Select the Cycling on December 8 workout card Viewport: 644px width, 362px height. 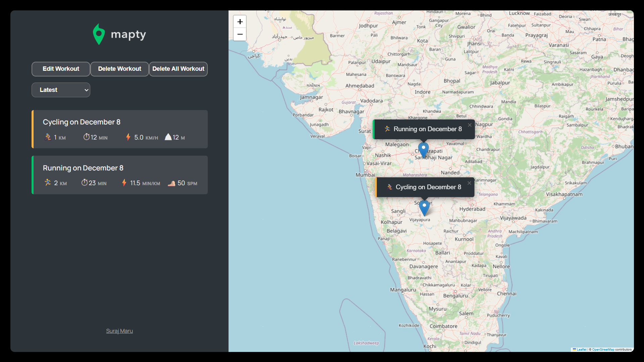click(120, 129)
